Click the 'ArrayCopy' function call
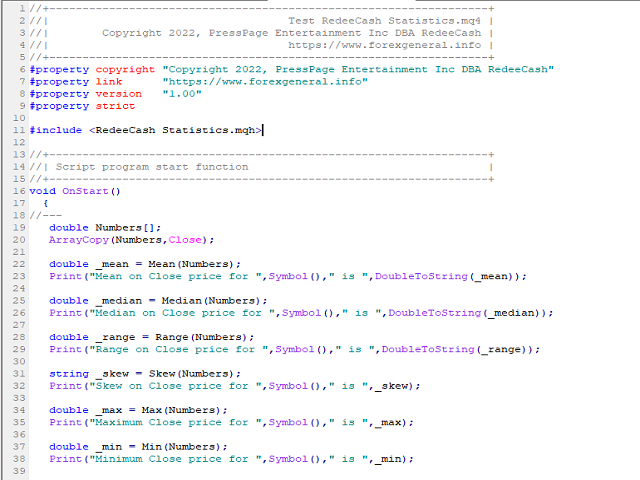The height and width of the screenshot is (480, 640). pyautogui.click(x=79, y=240)
